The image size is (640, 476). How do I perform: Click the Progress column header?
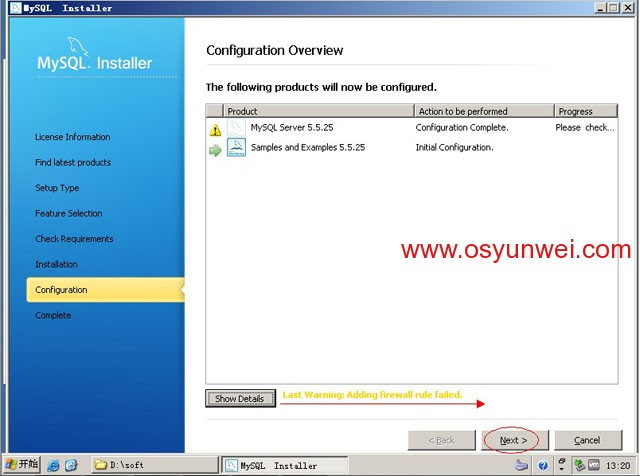point(586,111)
